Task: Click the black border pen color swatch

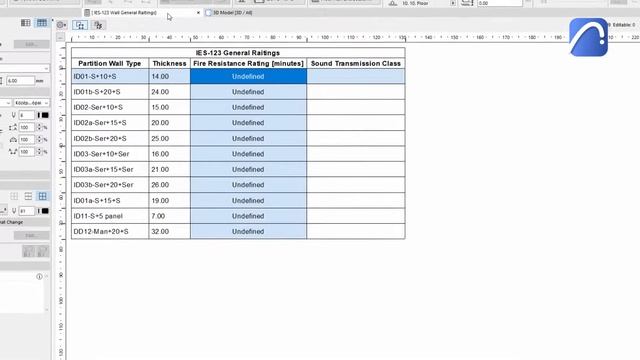Action: (x=45, y=211)
